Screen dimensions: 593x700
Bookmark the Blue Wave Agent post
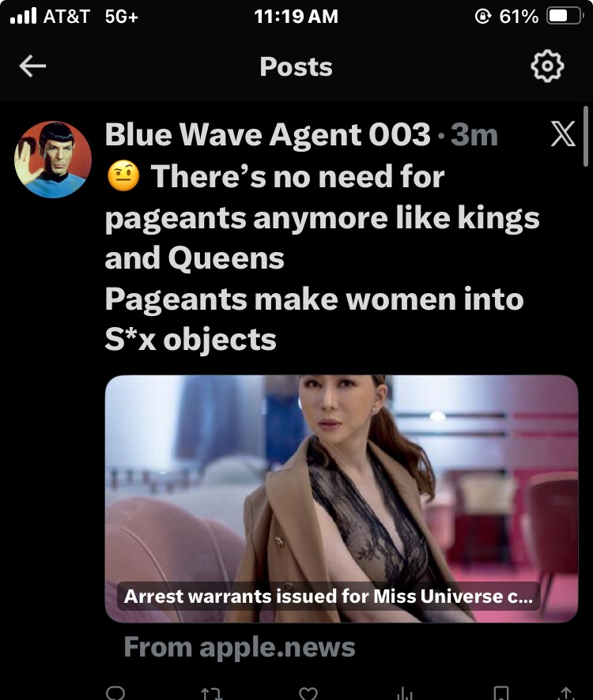[x=501, y=694]
